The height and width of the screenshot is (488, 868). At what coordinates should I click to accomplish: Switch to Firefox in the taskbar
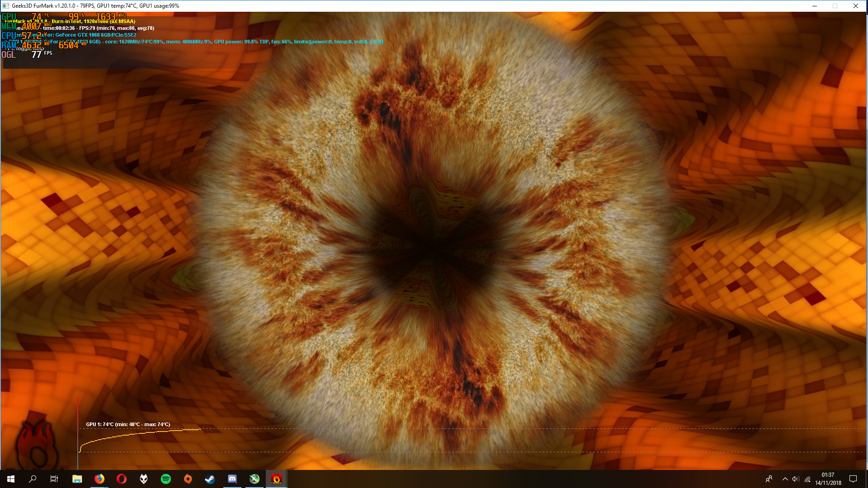click(99, 479)
